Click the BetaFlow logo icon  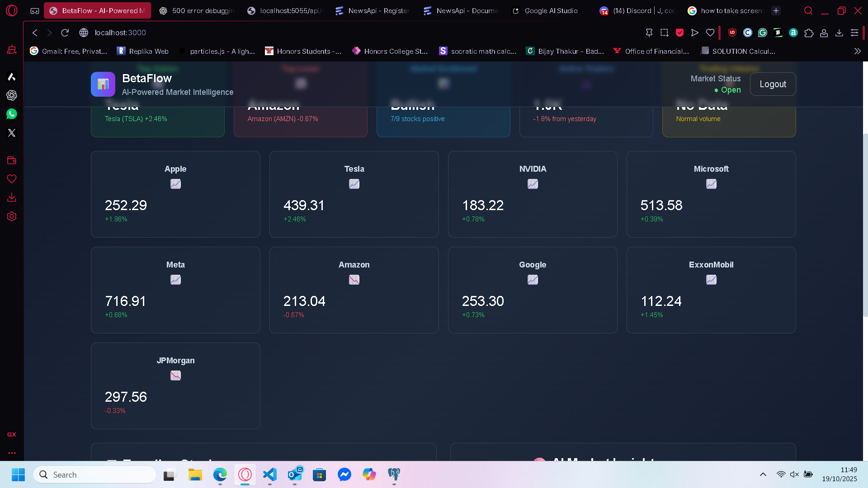coord(103,84)
